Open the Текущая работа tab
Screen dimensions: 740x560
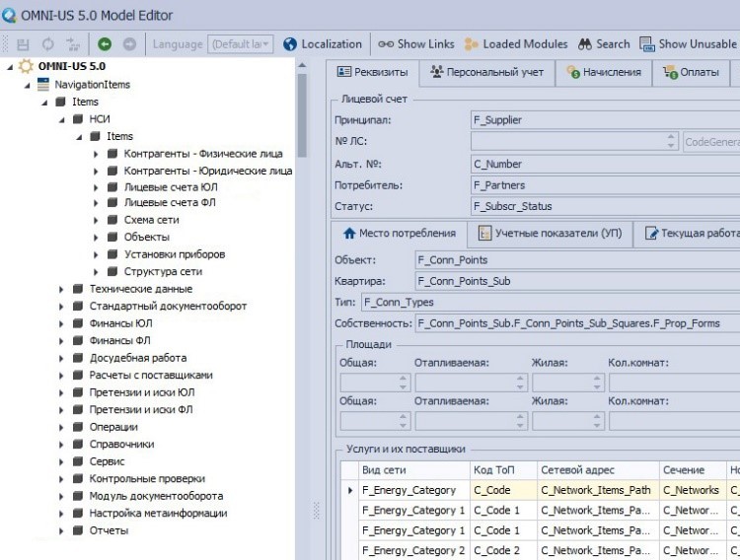(688, 234)
